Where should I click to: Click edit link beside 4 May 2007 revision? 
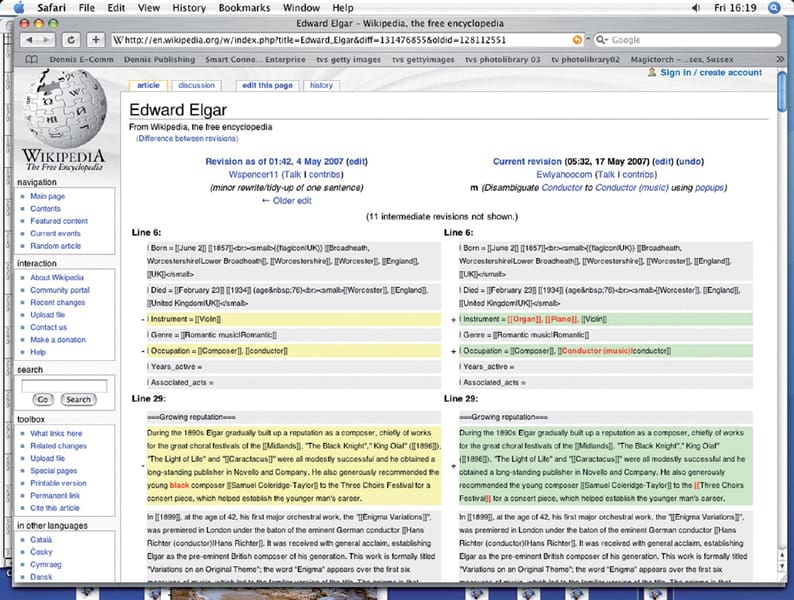point(357,162)
